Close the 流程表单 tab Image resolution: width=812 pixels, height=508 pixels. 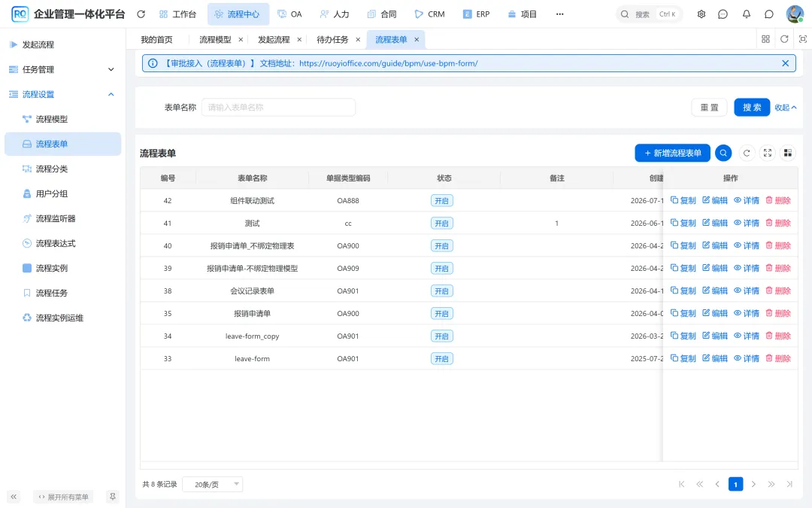[417, 39]
